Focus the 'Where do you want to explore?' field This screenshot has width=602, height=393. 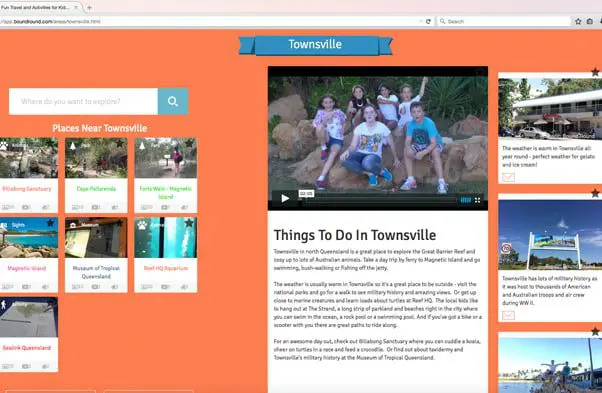click(83, 101)
